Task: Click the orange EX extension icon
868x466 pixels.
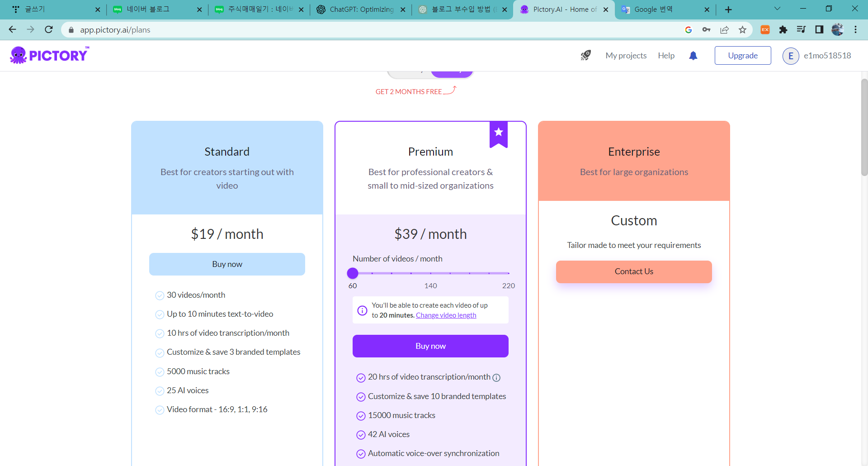Action: [x=765, y=29]
